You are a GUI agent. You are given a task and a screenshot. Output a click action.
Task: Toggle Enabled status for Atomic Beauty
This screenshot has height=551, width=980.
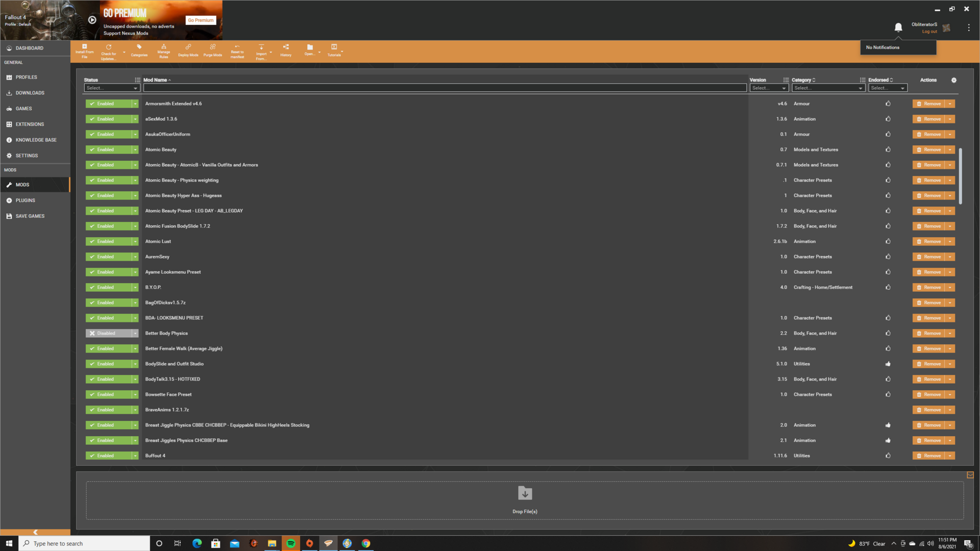click(108, 149)
